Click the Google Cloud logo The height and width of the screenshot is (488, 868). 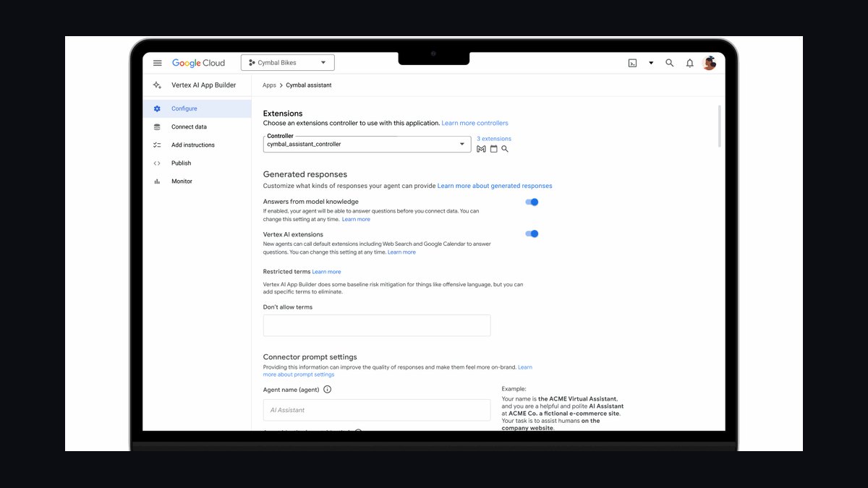point(198,63)
